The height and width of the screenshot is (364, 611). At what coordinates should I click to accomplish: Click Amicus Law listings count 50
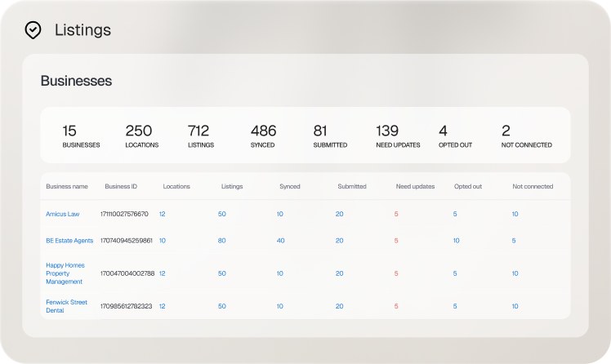(x=221, y=214)
